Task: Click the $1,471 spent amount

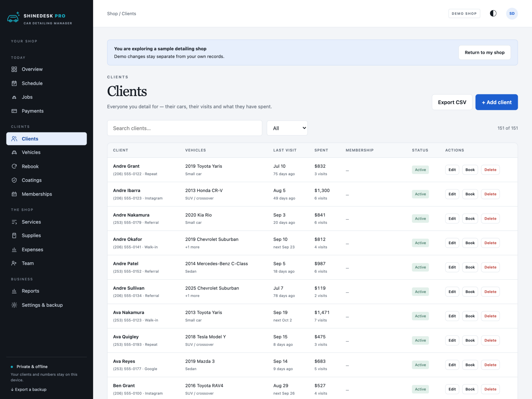Action: pyautogui.click(x=322, y=313)
